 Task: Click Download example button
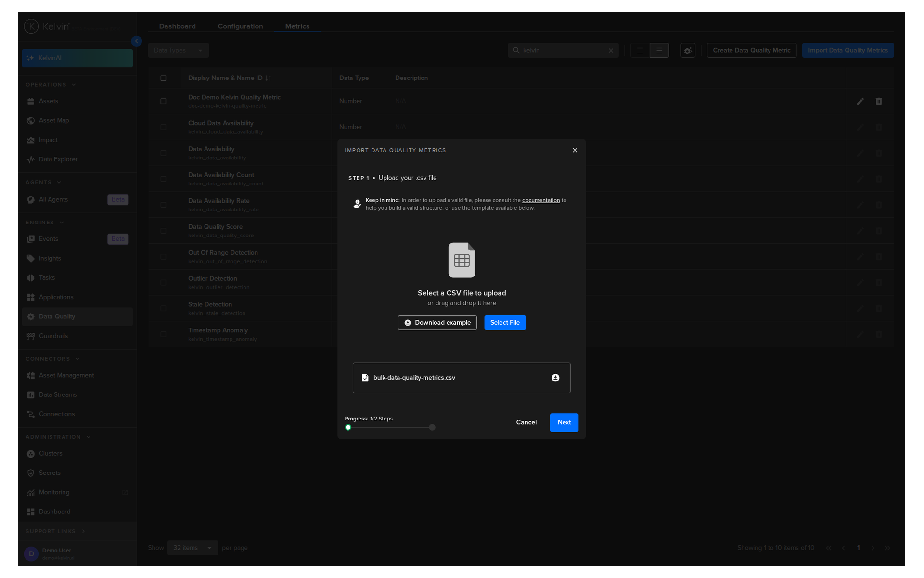point(437,323)
